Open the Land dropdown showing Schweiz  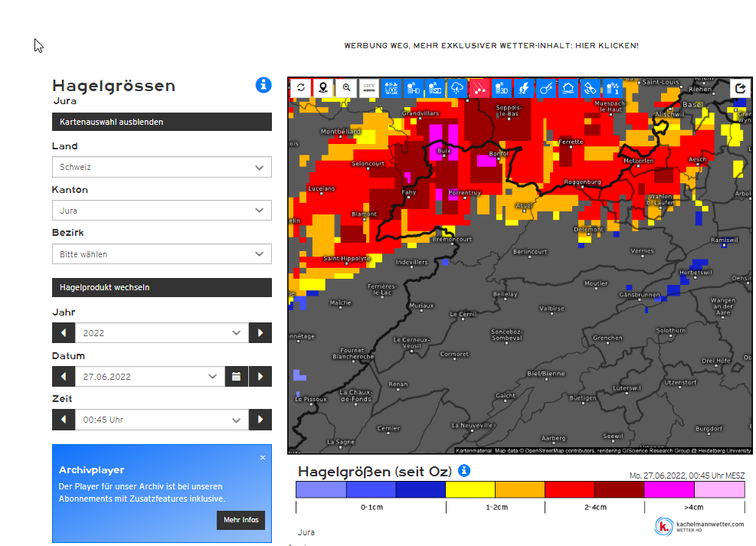point(162,167)
